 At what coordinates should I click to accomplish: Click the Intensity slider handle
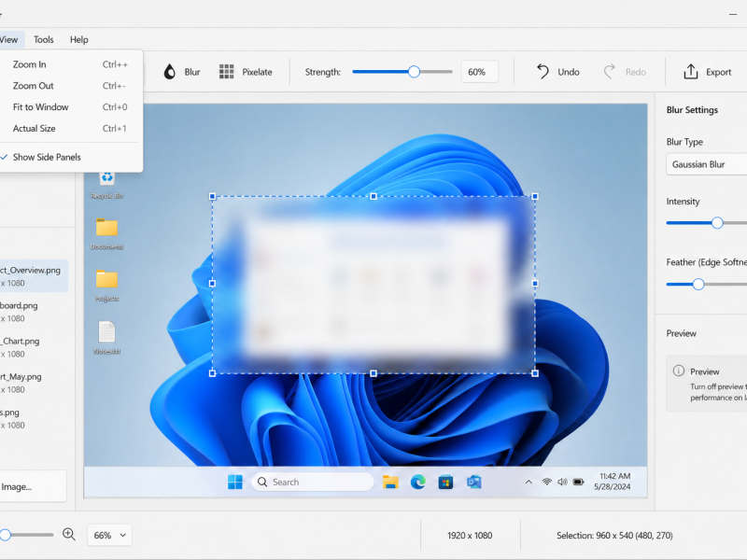[717, 222]
